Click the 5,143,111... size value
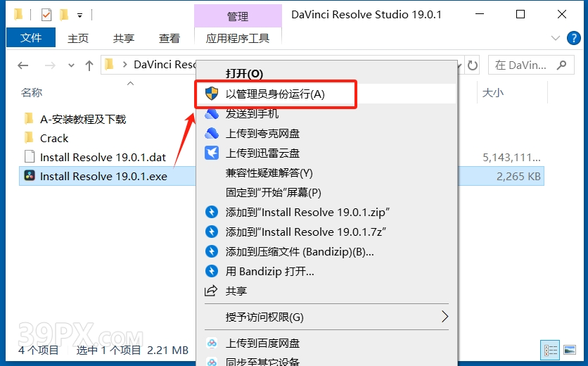This screenshot has width=588, height=366. (511, 157)
